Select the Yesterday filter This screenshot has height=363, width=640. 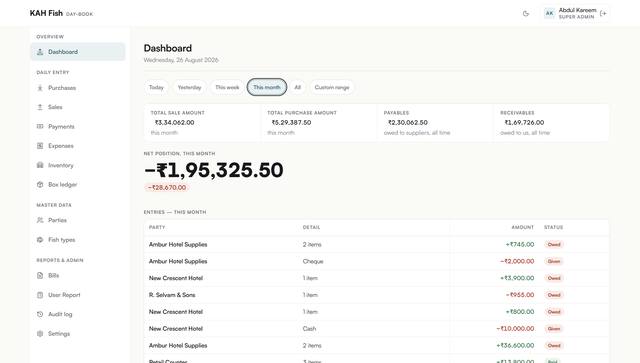click(x=189, y=87)
